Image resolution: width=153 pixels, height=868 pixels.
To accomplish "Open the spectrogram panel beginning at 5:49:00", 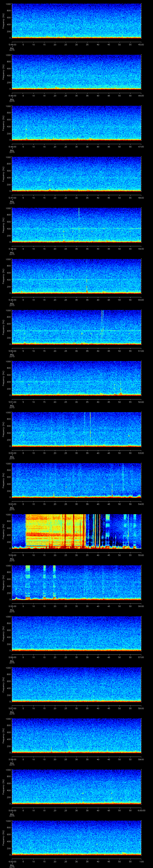I will tap(76, 276).
